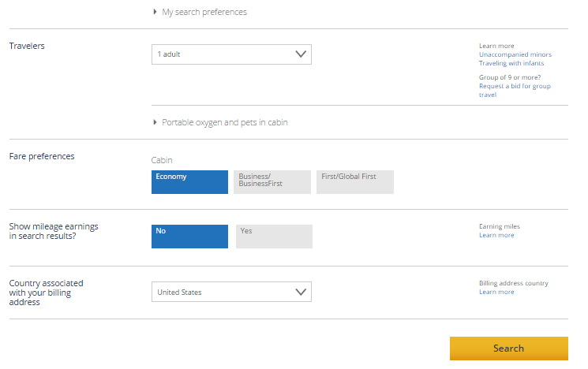The width and height of the screenshot is (588, 369).
Task: Expand Portable oxygen and pets in cabin
Action: point(225,122)
